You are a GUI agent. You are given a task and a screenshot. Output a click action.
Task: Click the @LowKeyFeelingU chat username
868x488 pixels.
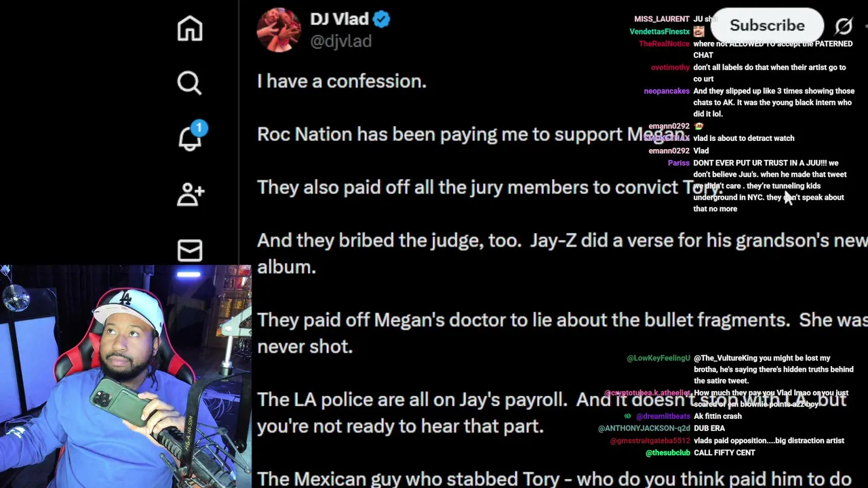click(x=658, y=358)
